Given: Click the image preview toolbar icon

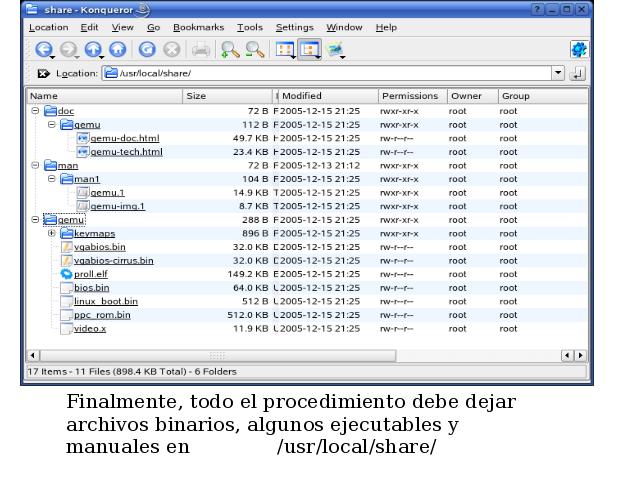Looking at the screenshot, I should (336, 50).
